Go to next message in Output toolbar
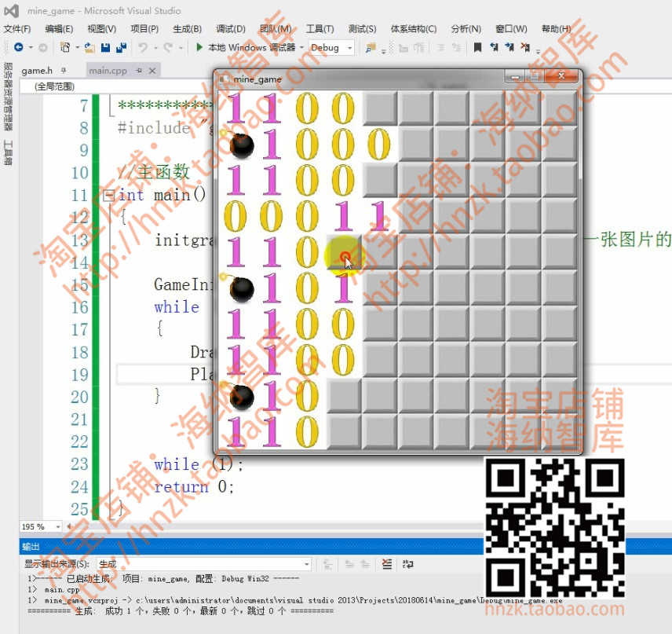The width and height of the screenshot is (672, 634). [365, 564]
